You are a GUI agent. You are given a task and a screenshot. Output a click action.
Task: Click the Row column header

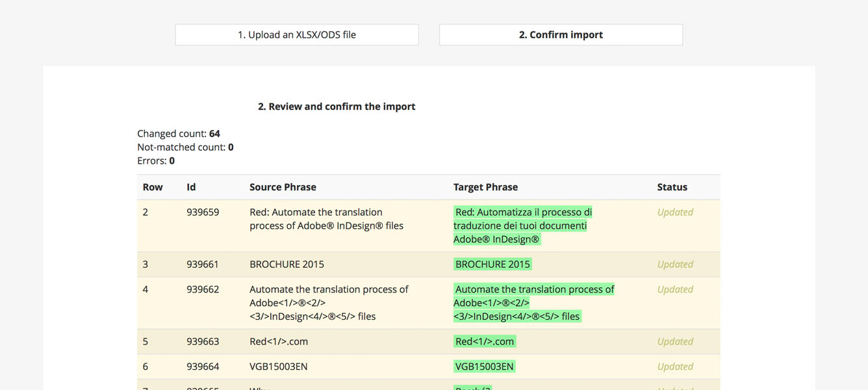153,187
